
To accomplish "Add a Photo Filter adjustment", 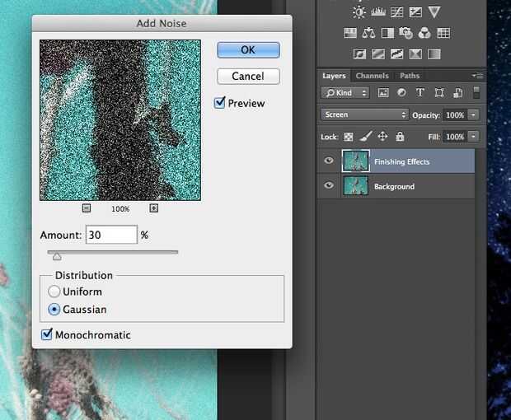I will (x=406, y=33).
